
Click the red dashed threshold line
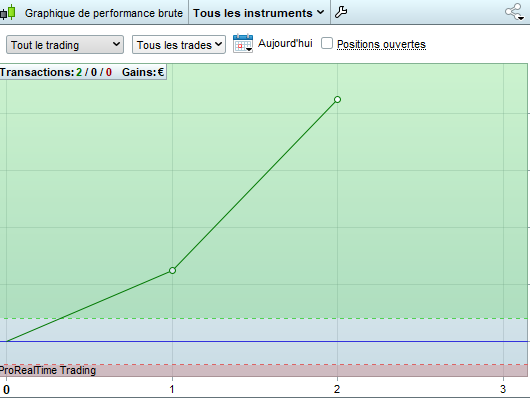click(264, 365)
